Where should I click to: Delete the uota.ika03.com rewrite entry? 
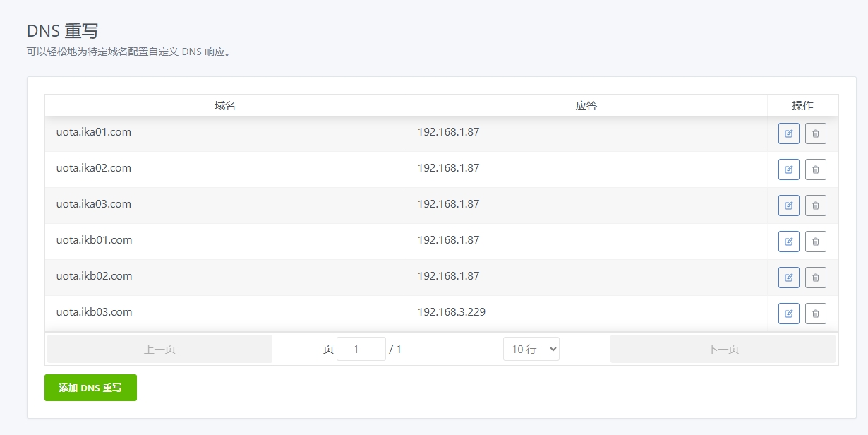click(815, 205)
